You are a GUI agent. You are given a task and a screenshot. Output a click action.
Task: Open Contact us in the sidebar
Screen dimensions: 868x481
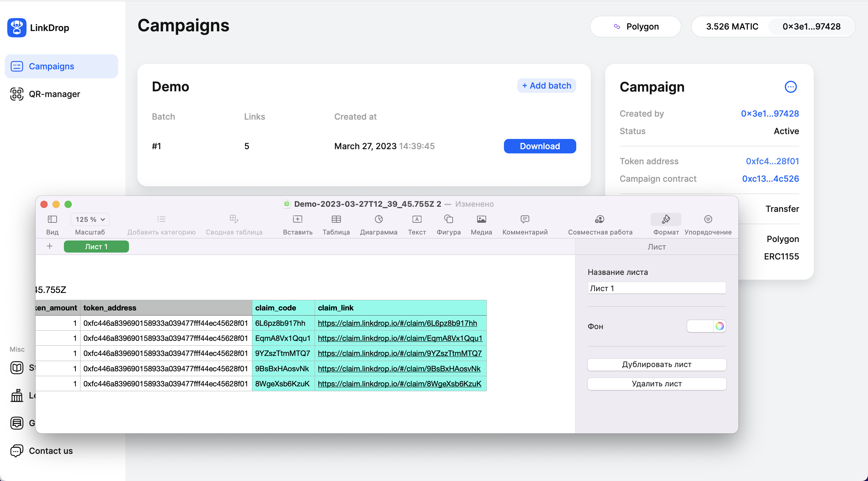[42, 451]
